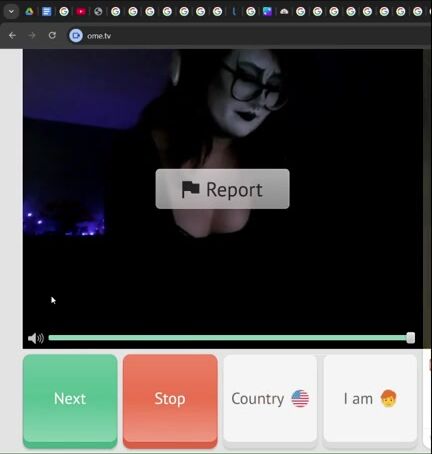432x454 pixels.
Task: Switch to the YouTube tab
Action: click(x=81, y=12)
